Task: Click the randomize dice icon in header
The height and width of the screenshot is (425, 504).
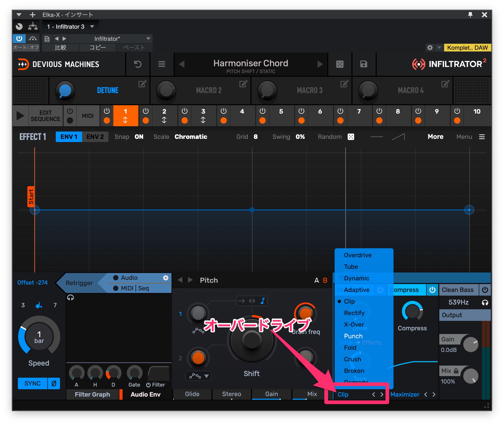Action: coord(340,64)
